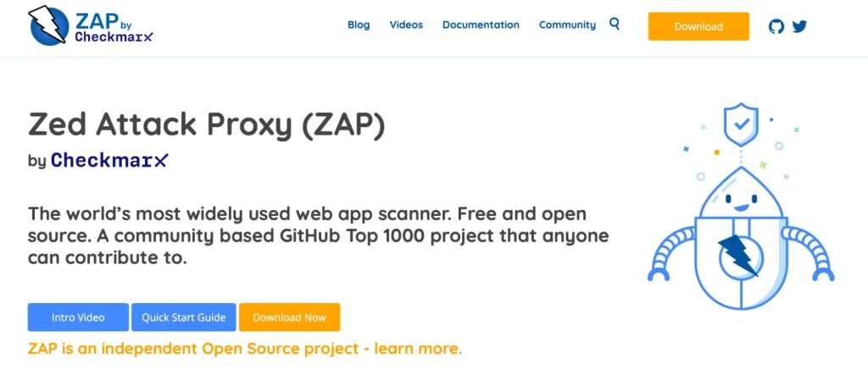The height and width of the screenshot is (376, 868).
Task: Visit the GitHub icon link
Action: pos(776,26)
